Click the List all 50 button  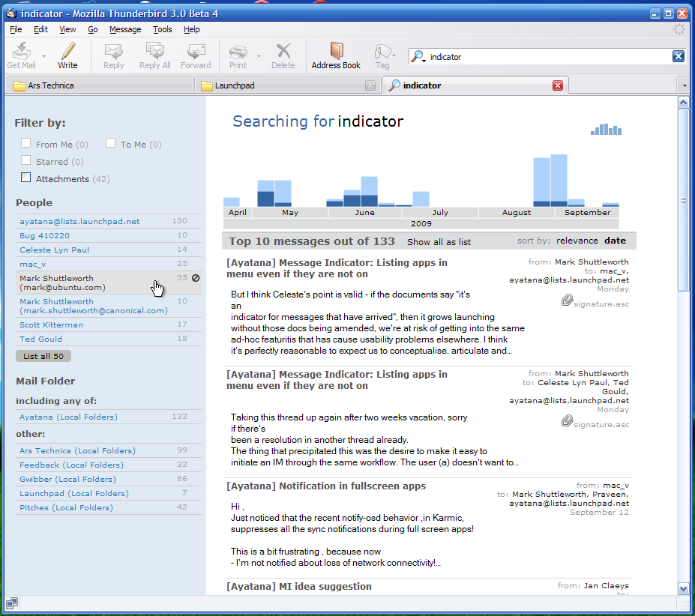(x=43, y=356)
